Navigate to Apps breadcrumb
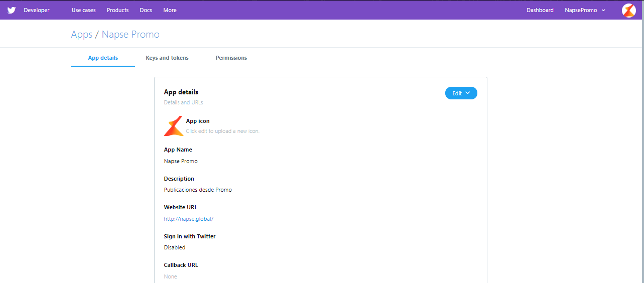The width and height of the screenshot is (644, 283). pos(82,35)
